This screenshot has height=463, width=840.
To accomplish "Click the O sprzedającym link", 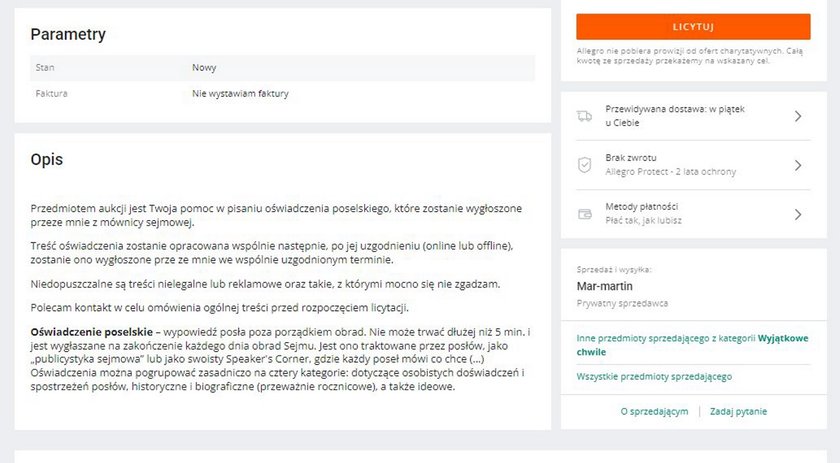I will click(x=654, y=412).
